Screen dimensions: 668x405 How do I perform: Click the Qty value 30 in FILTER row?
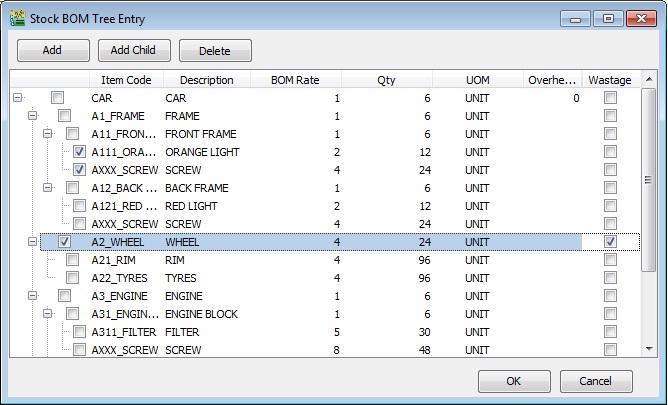424,332
